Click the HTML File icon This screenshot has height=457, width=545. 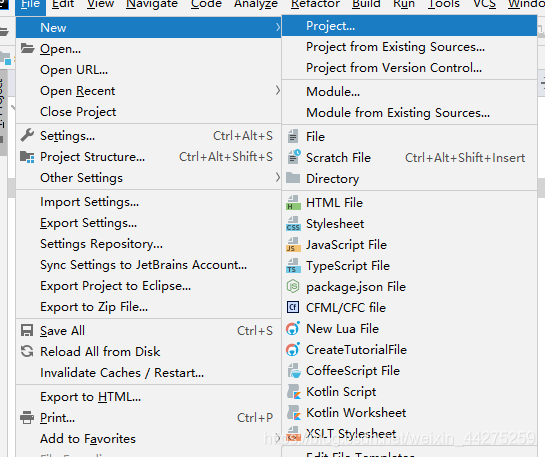(x=293, y=203)
